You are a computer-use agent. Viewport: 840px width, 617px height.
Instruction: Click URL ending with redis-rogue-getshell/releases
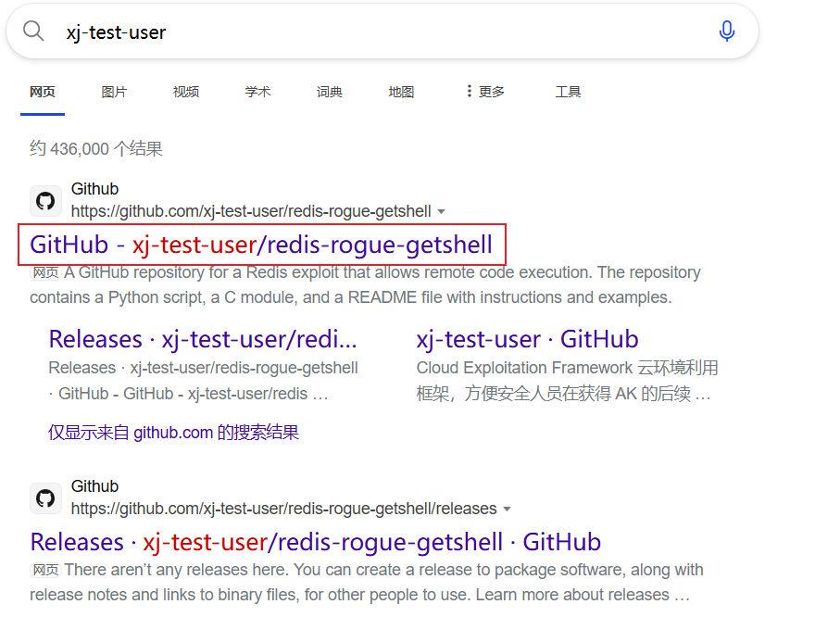coord(284,509)
